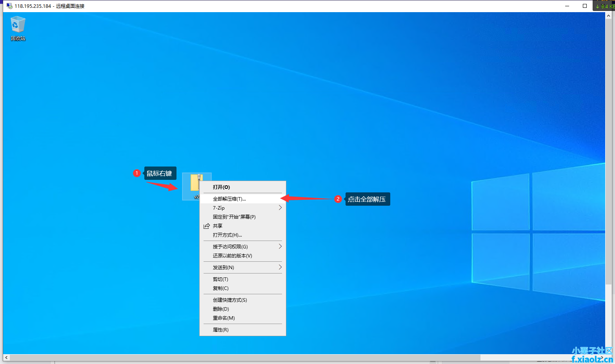
Task: Click the Remote Desktop title bar icon
Action: pos(9,6)
